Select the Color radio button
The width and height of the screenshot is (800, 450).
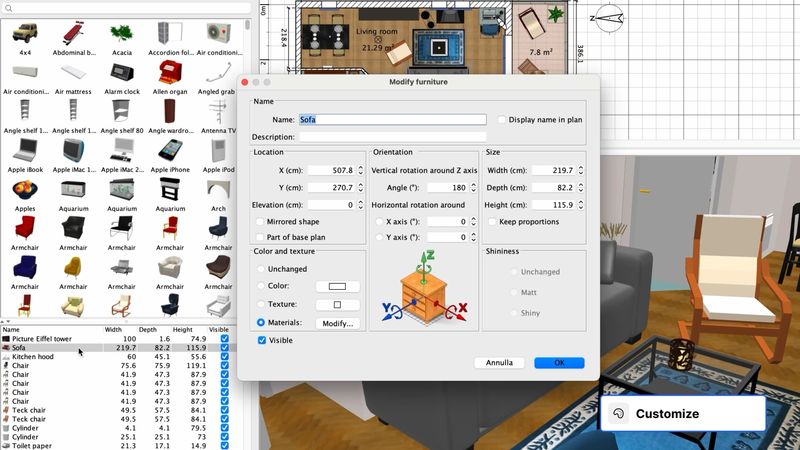261,286
